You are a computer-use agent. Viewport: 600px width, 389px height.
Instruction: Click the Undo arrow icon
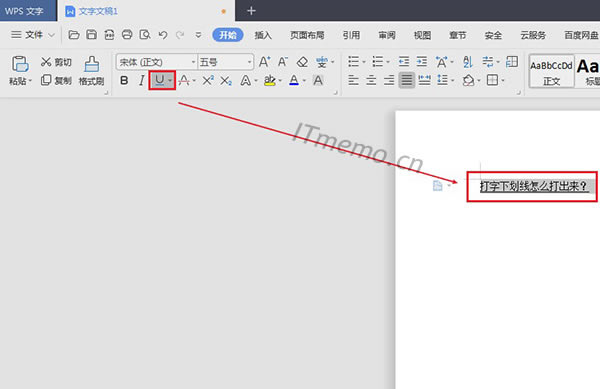pos(163,35)
